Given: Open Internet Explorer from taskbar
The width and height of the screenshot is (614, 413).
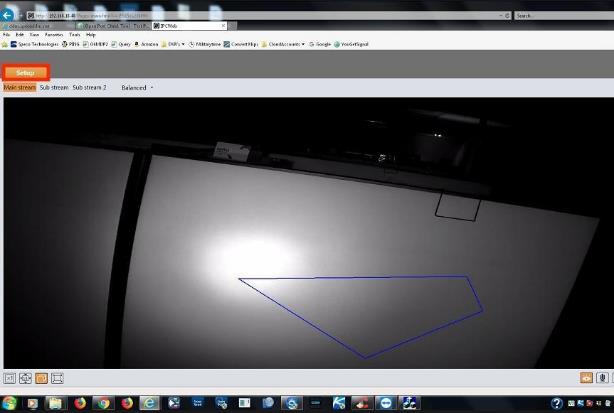Looking at the screenshot, I should (x=151, y=403).
